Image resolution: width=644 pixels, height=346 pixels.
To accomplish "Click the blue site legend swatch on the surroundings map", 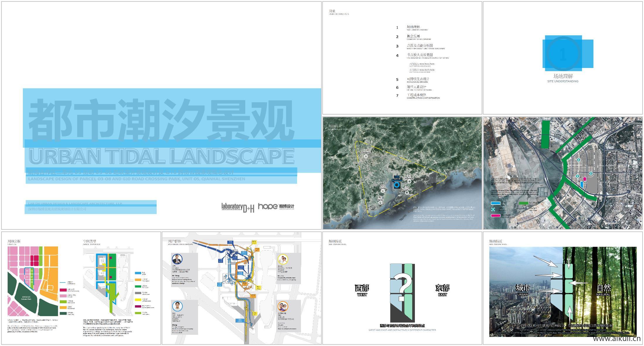I will tap(495, 203).
